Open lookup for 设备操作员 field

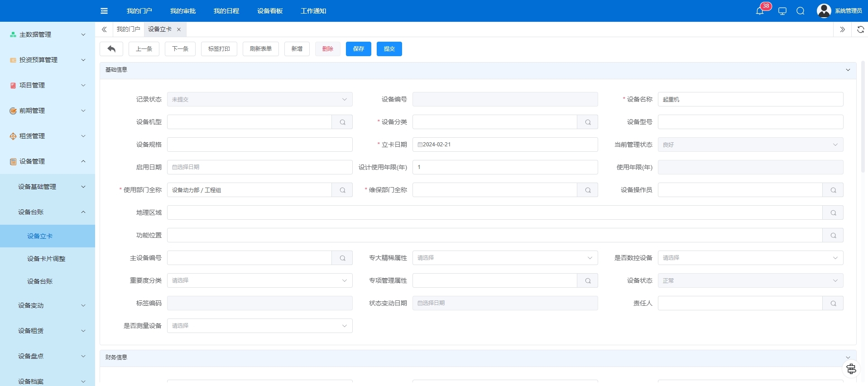click(x=833, y=190)
